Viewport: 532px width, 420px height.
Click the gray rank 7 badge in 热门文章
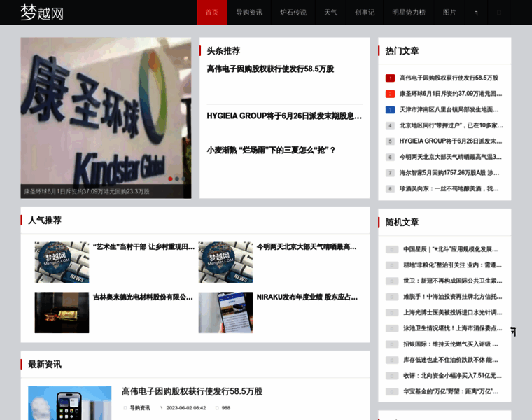tap(390, 173)
